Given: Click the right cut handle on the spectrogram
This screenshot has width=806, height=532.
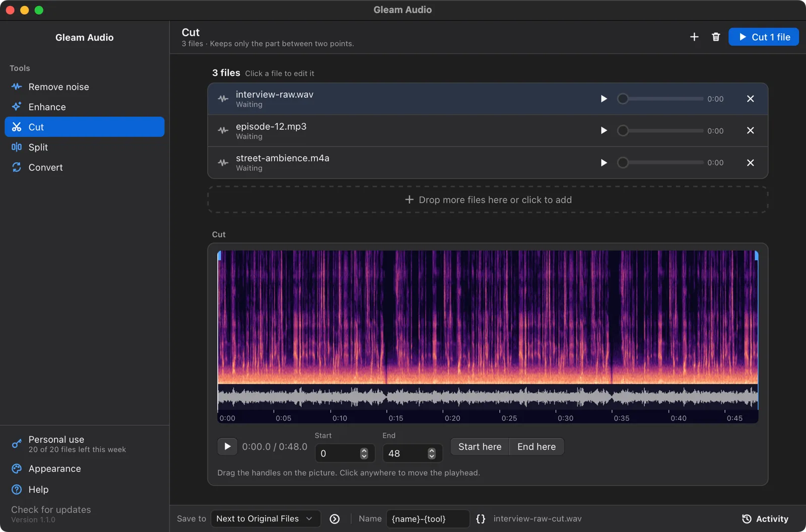Looking at the screenshot, I should pyautogui.click(x=756, y=256).
